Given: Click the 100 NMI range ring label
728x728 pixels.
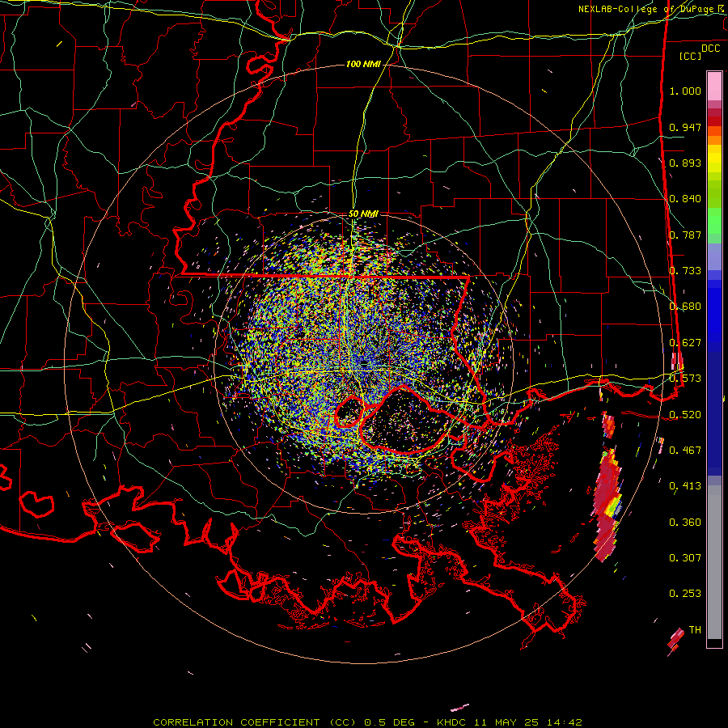Looking at the screenshot, I should 362,64.
